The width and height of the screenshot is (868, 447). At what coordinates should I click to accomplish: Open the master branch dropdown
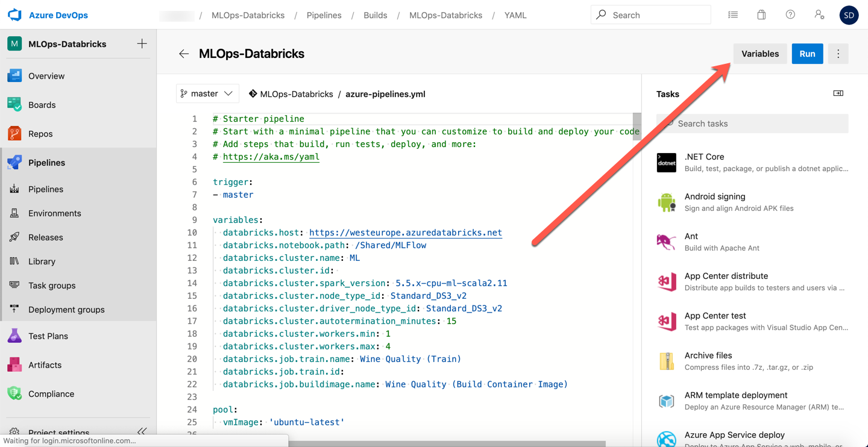[207, 93]
